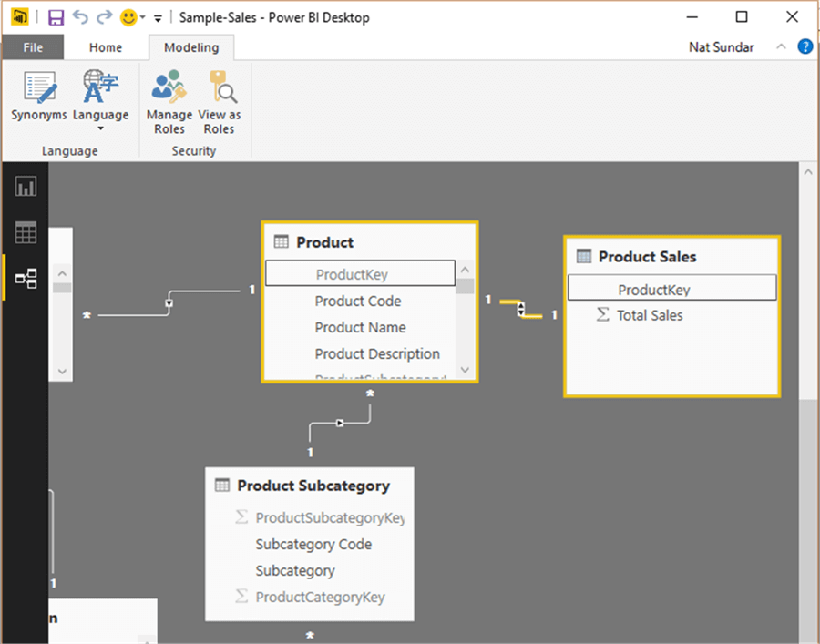Select the ProductSubcategoryKey field

click(x=330, y=518)
